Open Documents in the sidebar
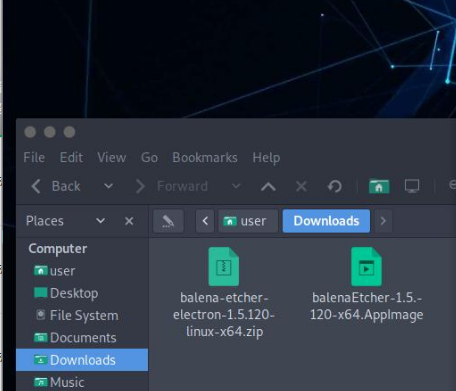The image size is (456, 391). point(82,338)
